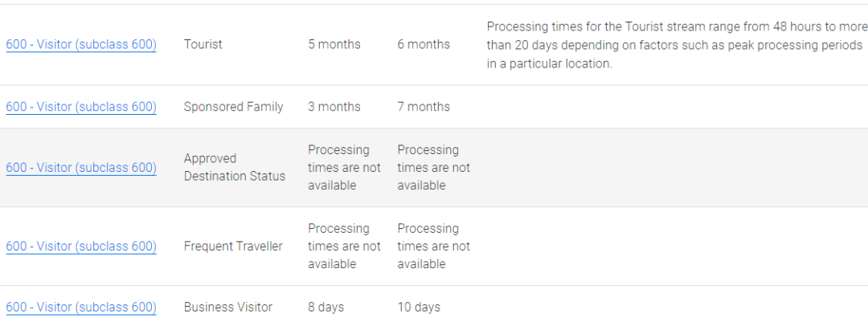Click left unavailable cell in Frequent Traveller row
Screen dimensions: 868x326
point(344,247)
